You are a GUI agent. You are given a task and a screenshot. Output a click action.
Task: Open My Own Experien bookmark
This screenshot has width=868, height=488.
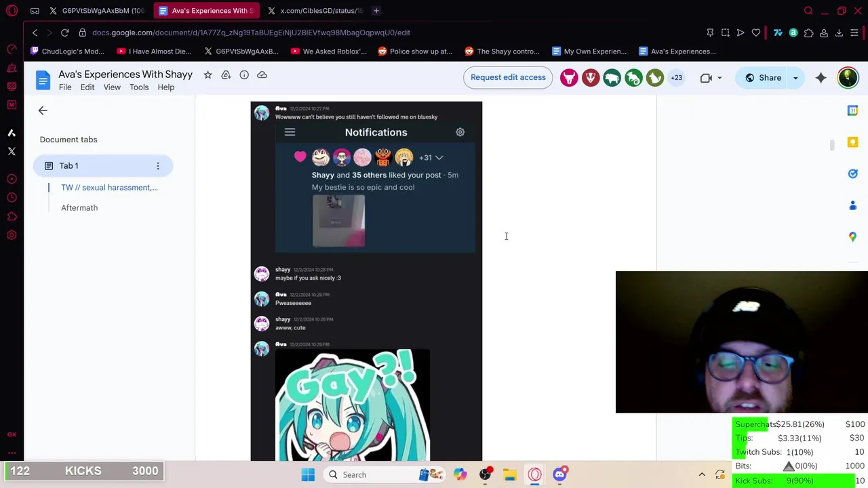point(589,52)
